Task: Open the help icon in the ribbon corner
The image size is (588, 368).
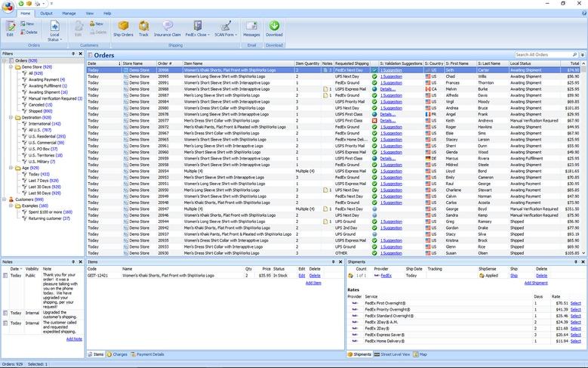Action: click(x=584, y=13)
